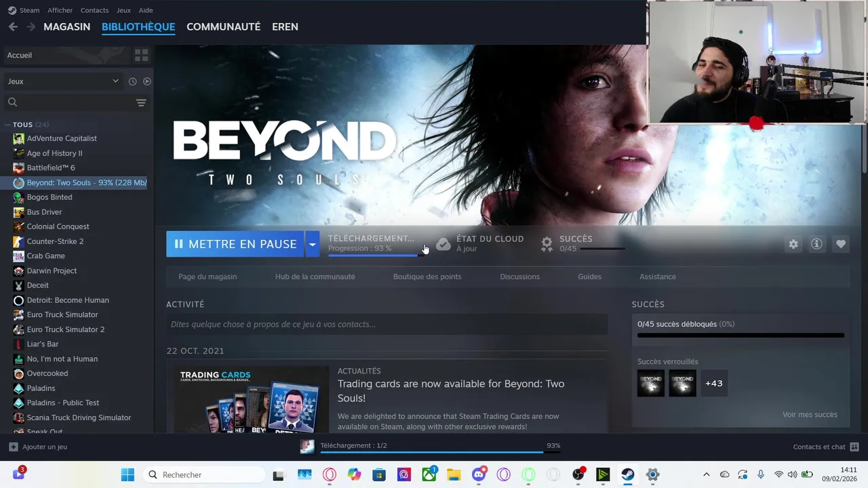The height and width of the screenshot is (488, 868).
Task: Open Guides link
Action: [589, 277]
